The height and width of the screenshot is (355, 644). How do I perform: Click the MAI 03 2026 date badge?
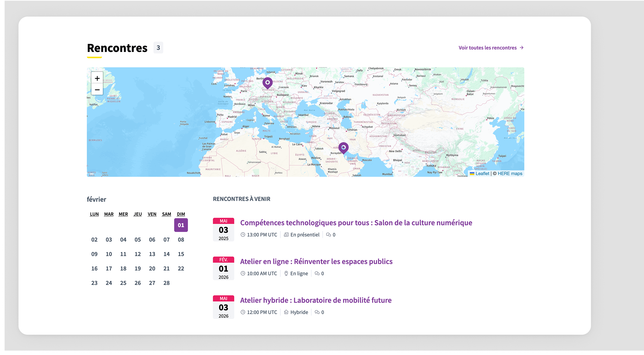coord(224,307)
